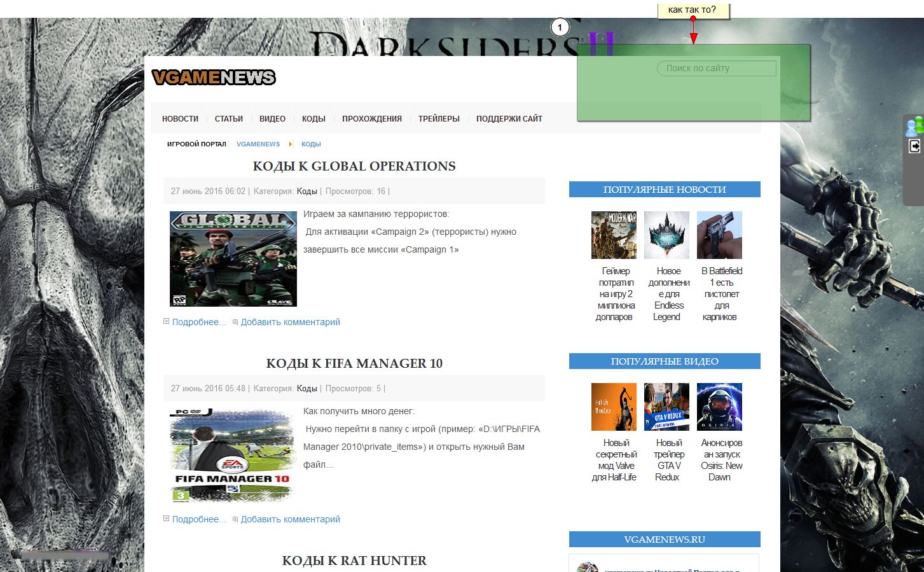Click the login arrow icon in the side panel
The image size is (924, 572).
pos(914,146)
